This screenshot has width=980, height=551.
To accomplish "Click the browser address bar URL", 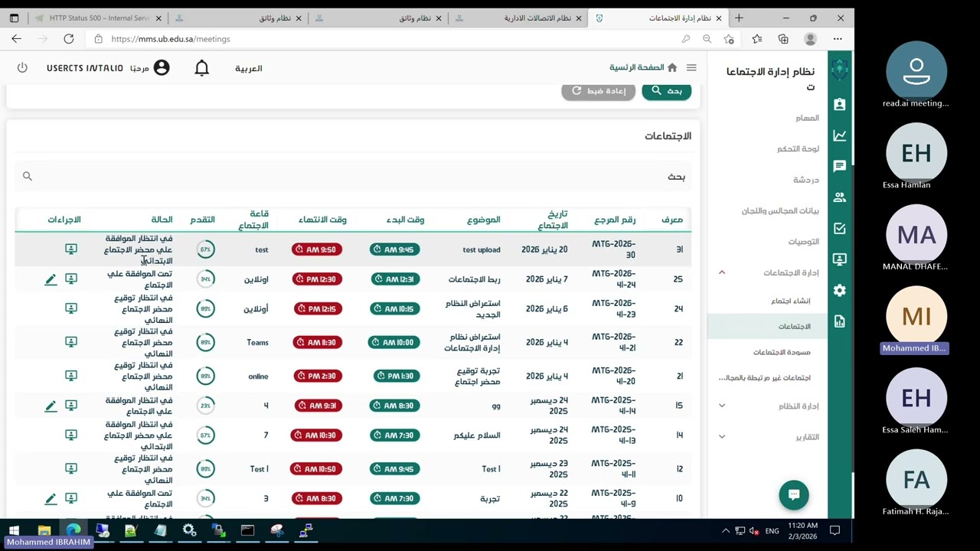I will (170, 39).
